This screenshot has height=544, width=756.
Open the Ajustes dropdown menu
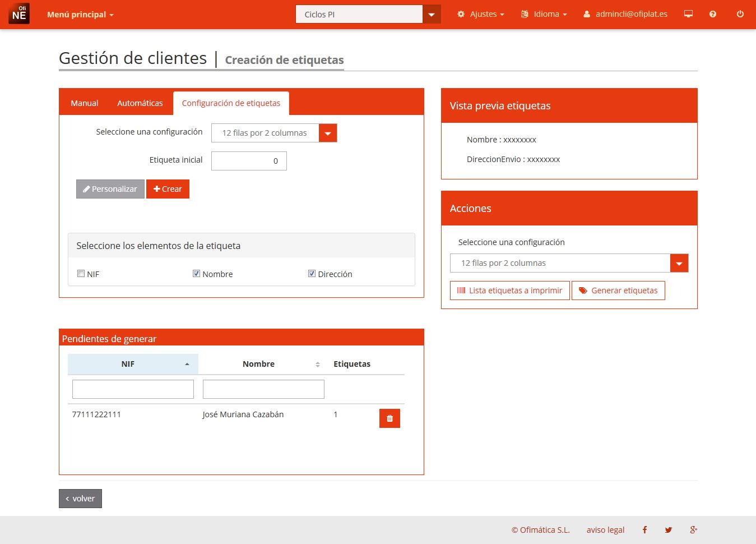(480, 14)
